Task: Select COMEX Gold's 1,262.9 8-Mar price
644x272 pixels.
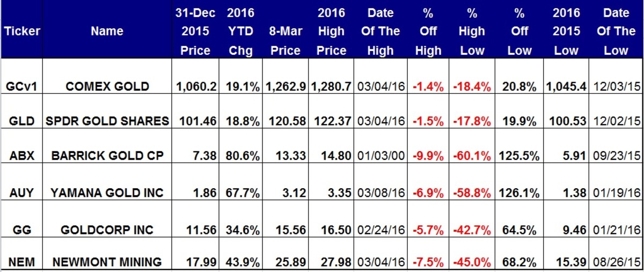Action: tap(284, 87)
